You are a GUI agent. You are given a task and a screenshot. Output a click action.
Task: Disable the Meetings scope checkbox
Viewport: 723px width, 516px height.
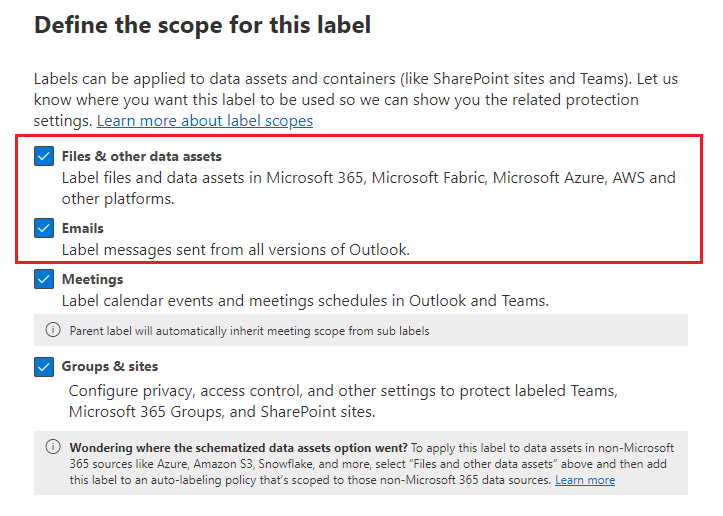tap(44, 279)
